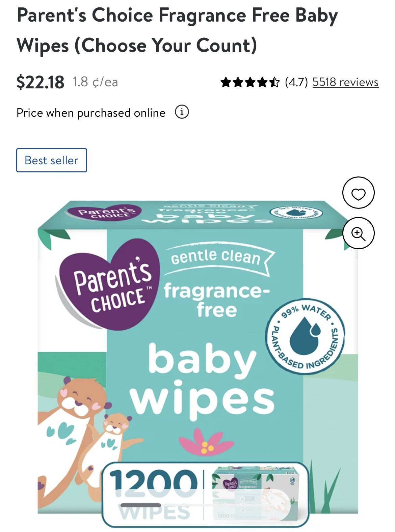Tap the Price when purchased online text
This screenshot has height=532, width=395.
(x=91, y=112)
